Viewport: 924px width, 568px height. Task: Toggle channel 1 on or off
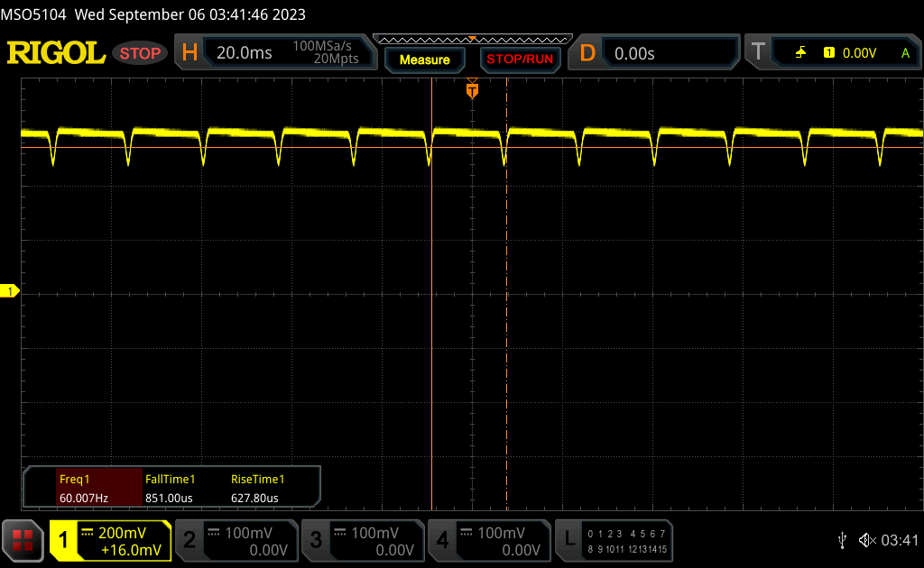[x=63, y=540]
